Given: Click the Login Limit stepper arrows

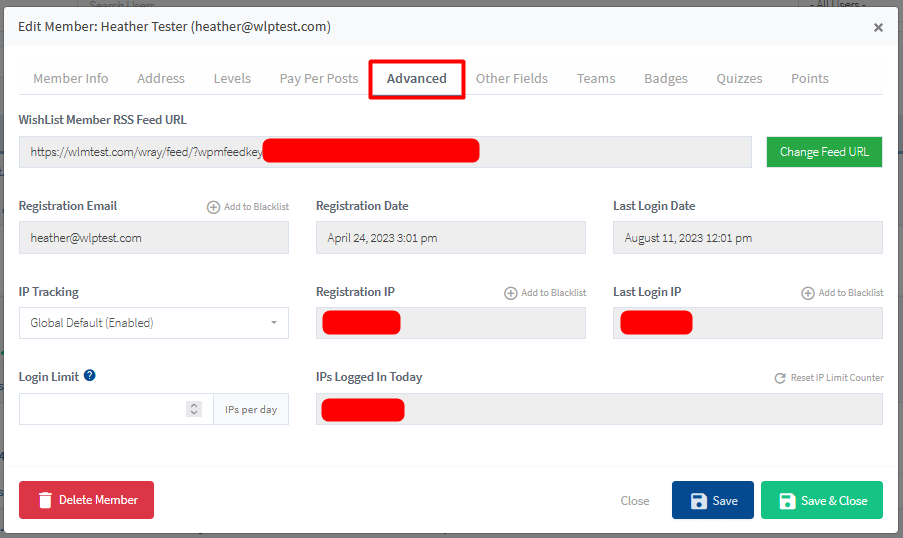Looking at the screenshot, I should [194, 409].
